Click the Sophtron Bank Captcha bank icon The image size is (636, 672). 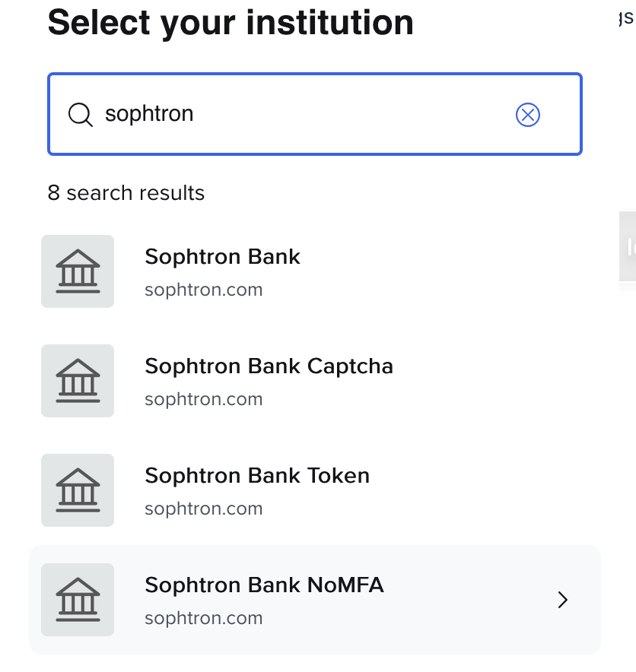(77, 380)
